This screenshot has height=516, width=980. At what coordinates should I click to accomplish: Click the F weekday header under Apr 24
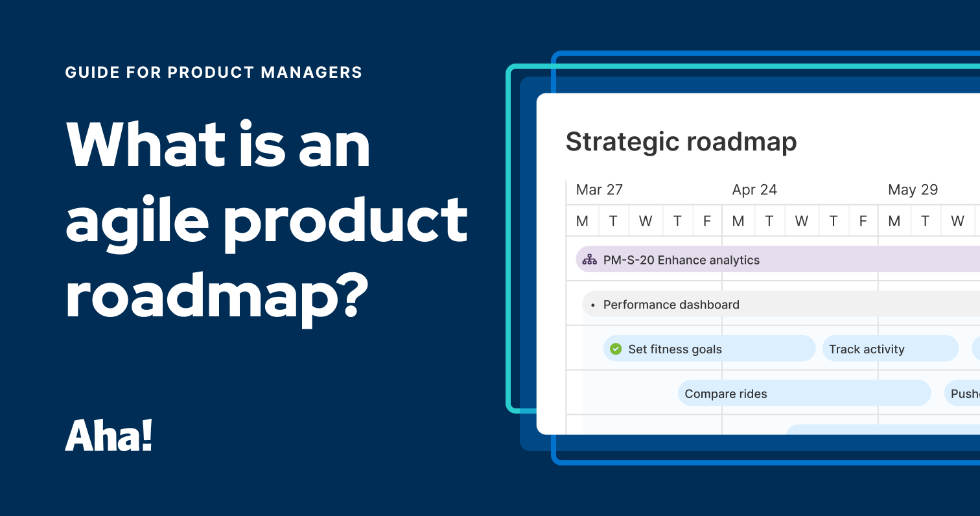[x=863, y=220]
